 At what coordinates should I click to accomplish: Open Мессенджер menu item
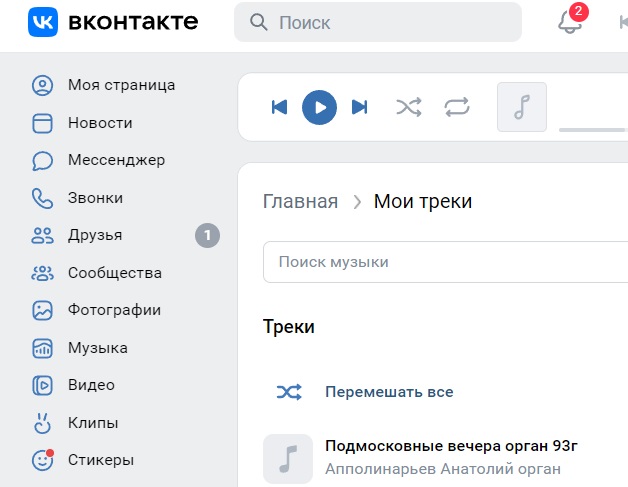(x=117, y=161)
